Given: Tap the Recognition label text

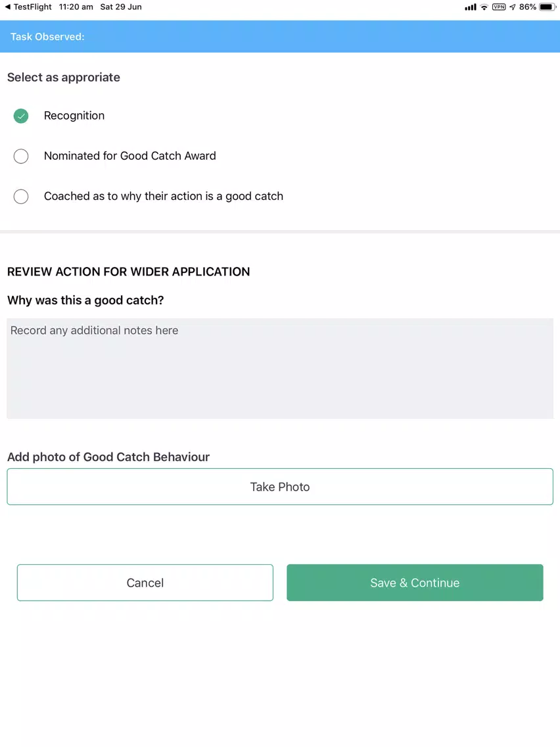Looking at the screenshot, I should [x=74, y=116].
